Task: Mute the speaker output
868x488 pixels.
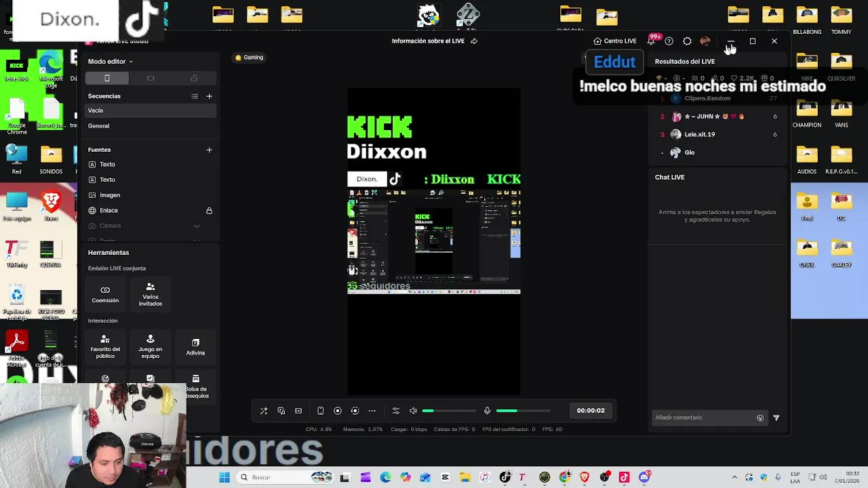Action: click(x=413, y=411)
